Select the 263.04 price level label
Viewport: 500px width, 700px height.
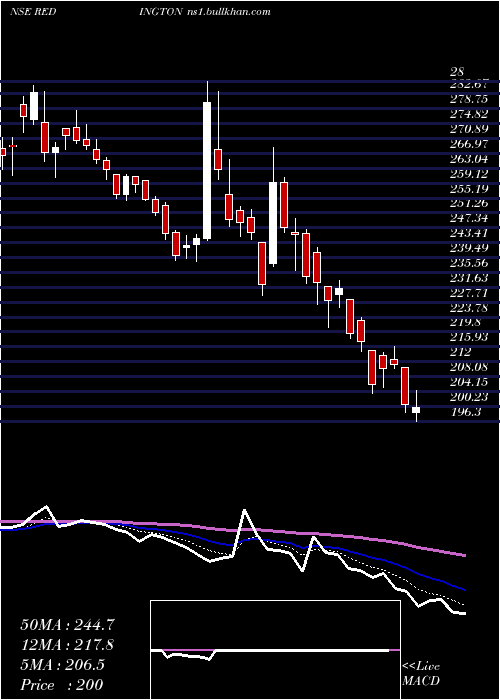coord(470,159)
